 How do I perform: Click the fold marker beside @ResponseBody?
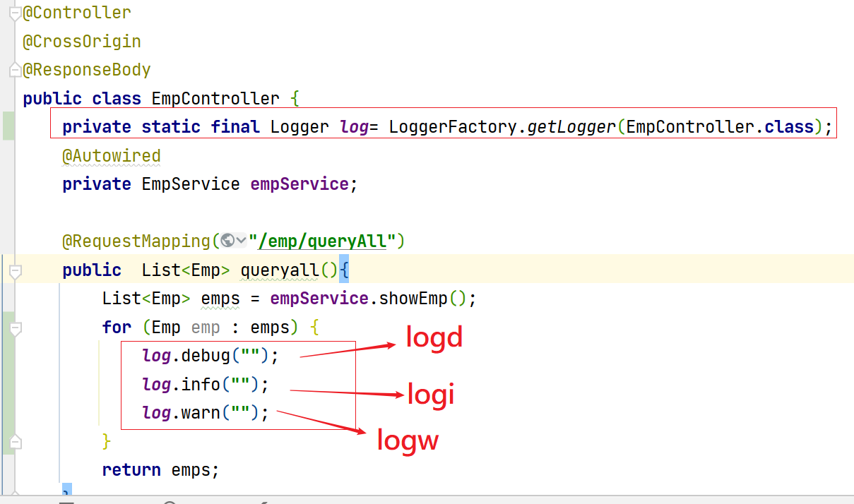16,71
